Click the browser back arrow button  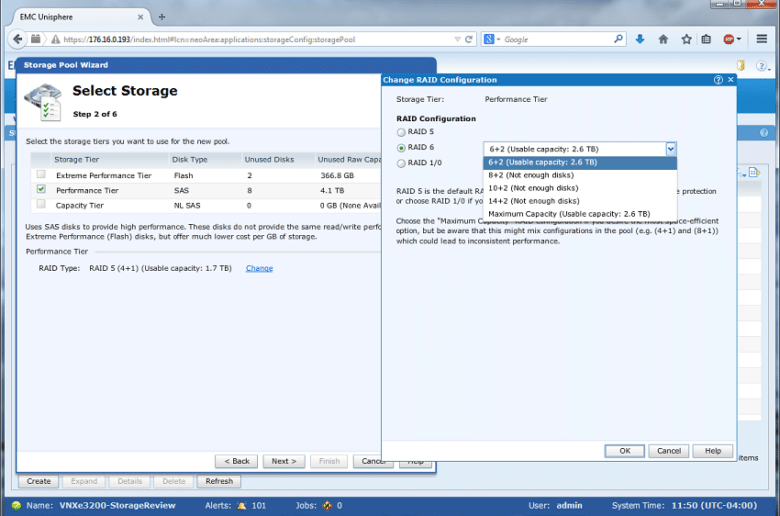click(18, 39)
